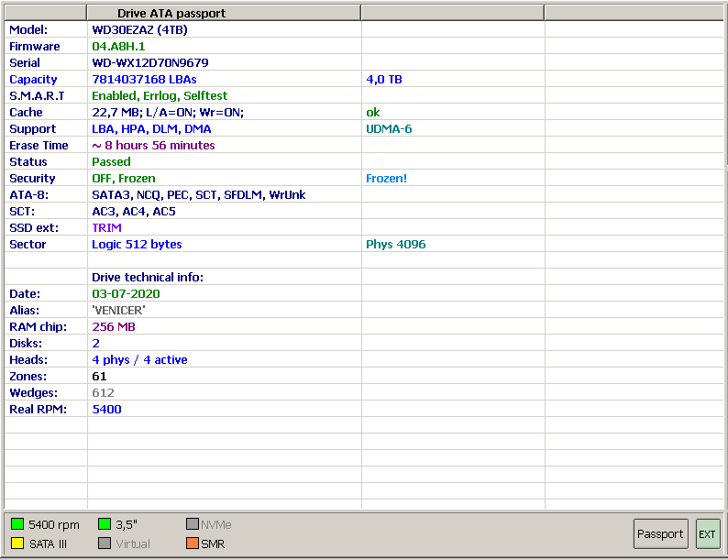Click the gray NVMe indicator
The height and width of the screenshot is (560, 728).
click(193, 524)
